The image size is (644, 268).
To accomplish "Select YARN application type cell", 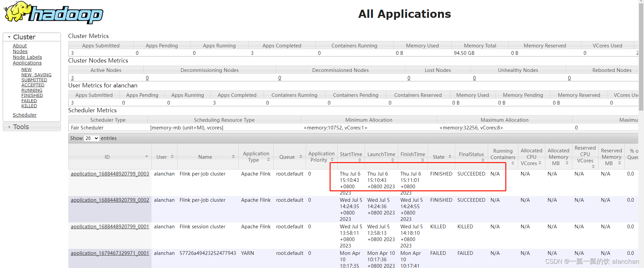I will click(247, 253).
